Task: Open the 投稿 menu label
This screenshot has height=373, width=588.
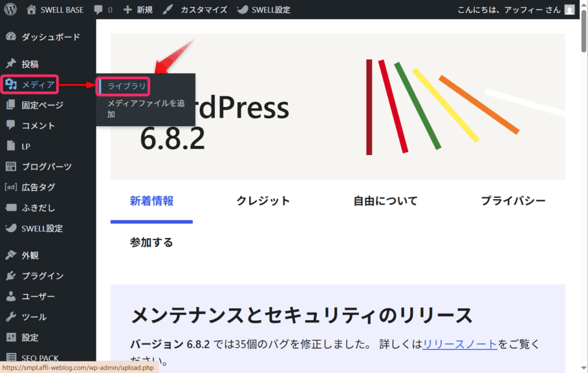Action: (x=30, y=64)
